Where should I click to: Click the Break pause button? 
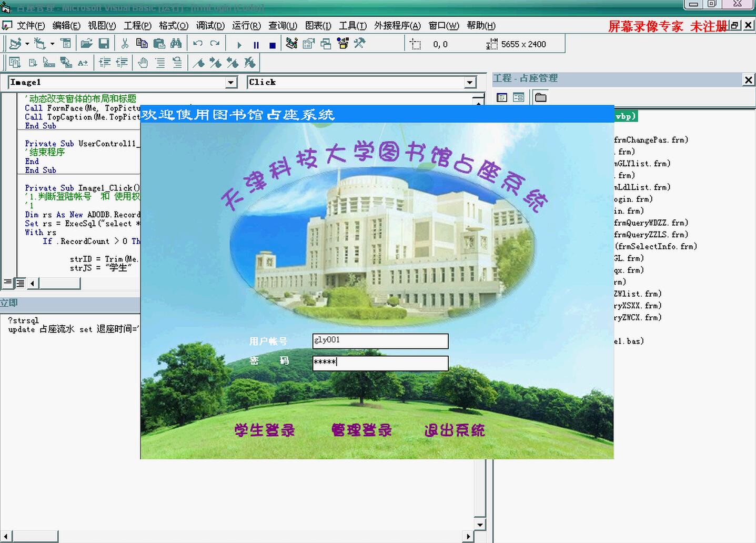pos(256,45)
